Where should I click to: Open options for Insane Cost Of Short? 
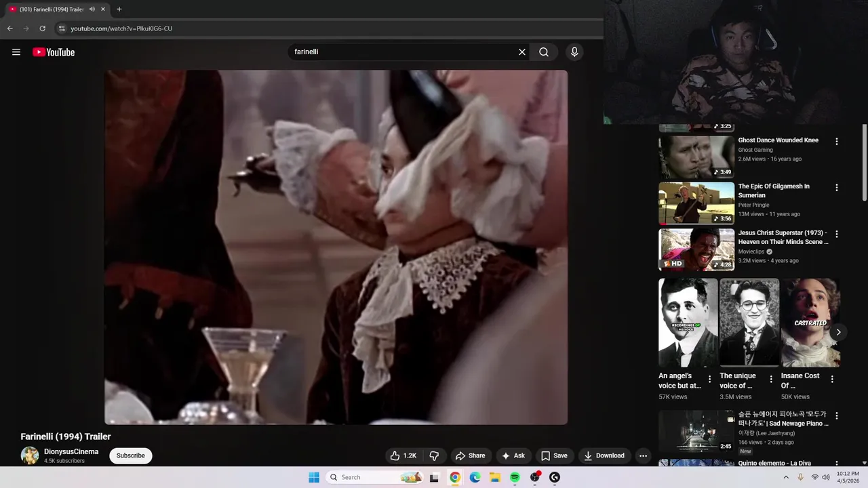tap(832, 380)
